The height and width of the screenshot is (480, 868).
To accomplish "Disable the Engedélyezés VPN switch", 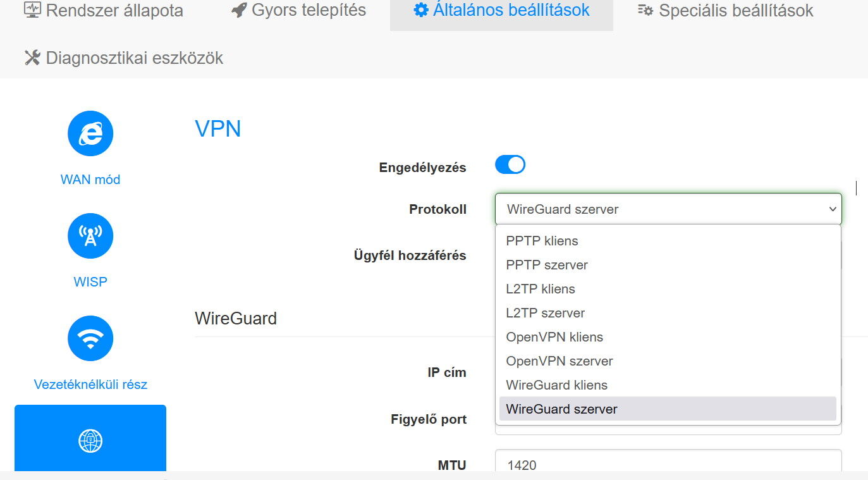I will point(510,165).
